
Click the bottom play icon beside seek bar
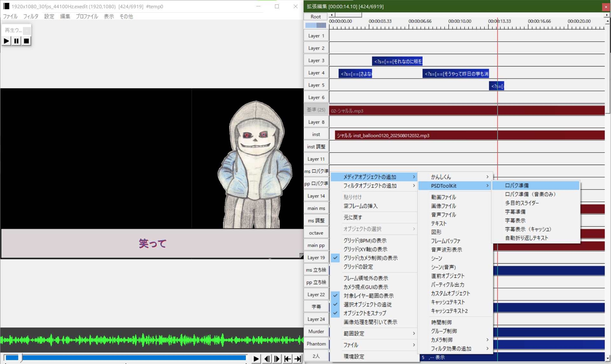tap(256, 359)
